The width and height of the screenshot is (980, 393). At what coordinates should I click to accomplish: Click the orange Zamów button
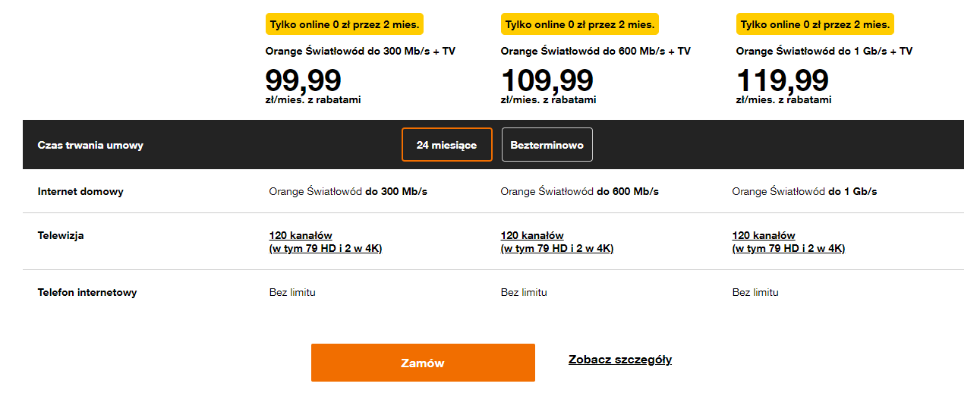(x=423, y=363)
